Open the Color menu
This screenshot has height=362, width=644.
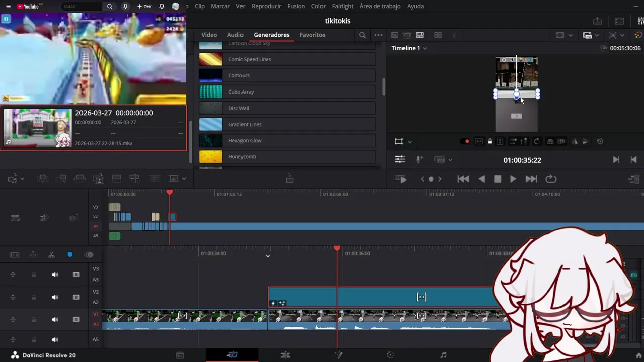(x=318, y=6)
